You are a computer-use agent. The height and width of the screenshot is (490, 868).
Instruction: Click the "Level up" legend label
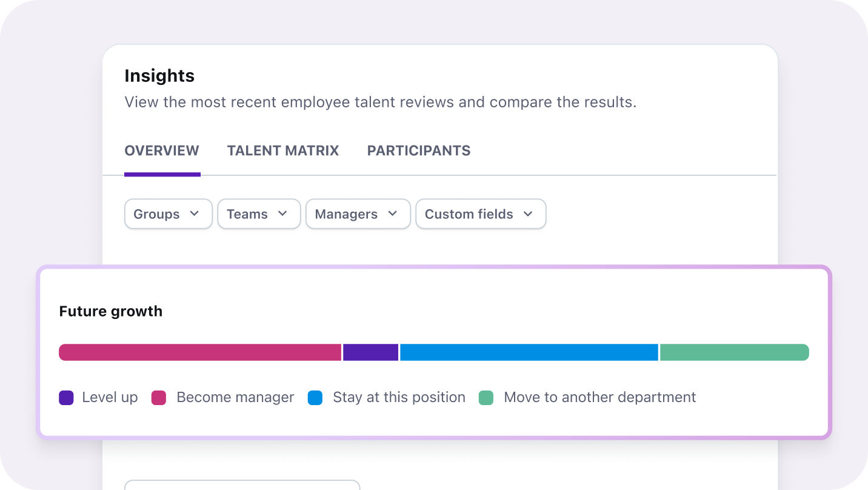(110, 397)
